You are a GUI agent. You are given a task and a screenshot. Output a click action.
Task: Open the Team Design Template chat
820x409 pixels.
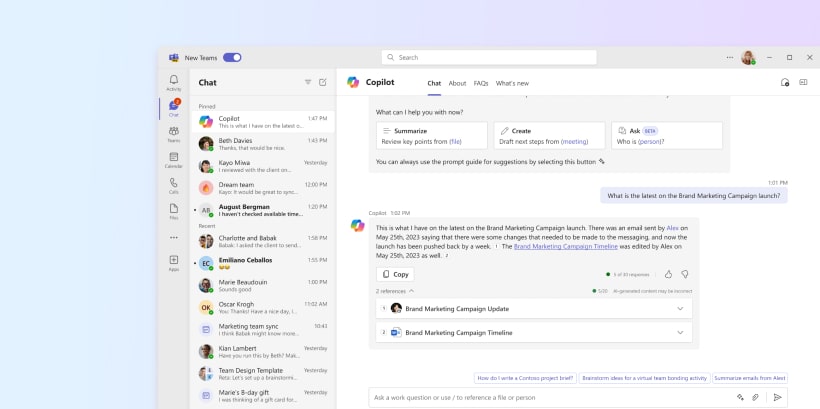(x=263, y=373)
